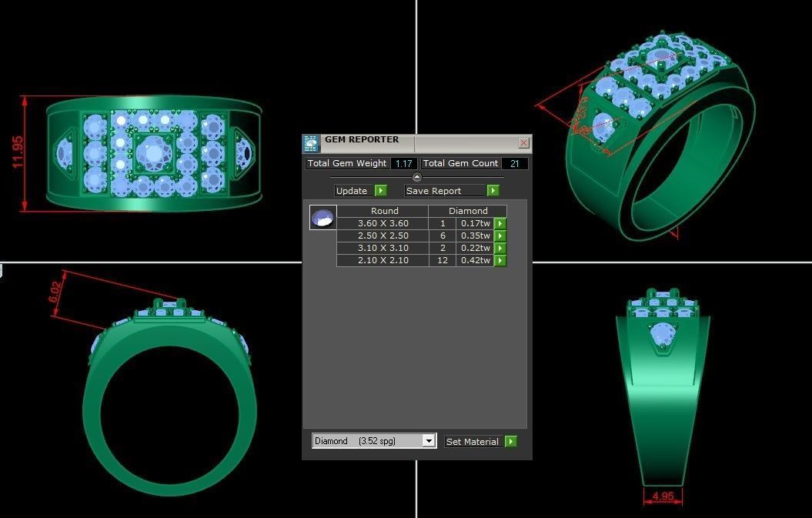Click the Total Gem Weight value 1.17
The width and height of the screenshot is (812, 518).
(403, 164)
